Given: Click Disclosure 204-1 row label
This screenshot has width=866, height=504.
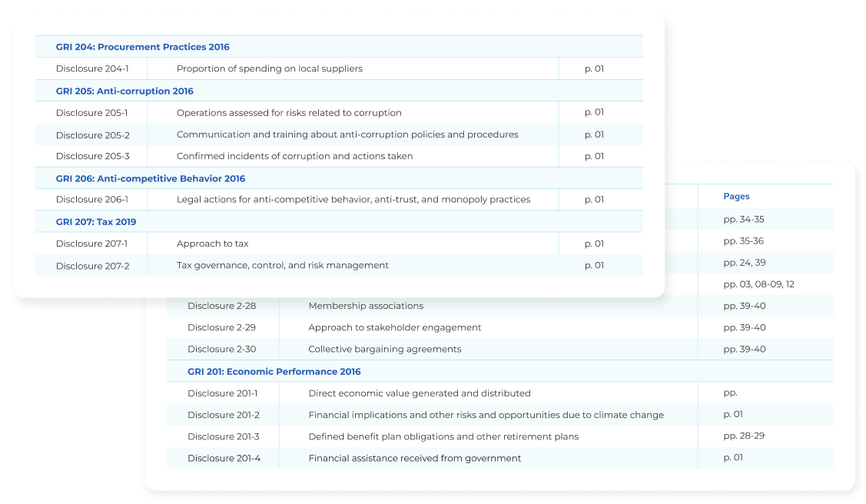Looking at the screenshot, I should (x=92, y=68).
